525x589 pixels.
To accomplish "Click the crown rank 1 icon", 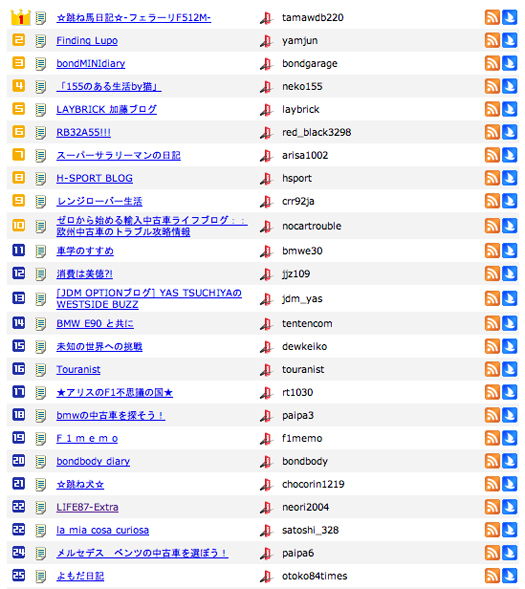I will pyautogui.click(x=20, y=17).
